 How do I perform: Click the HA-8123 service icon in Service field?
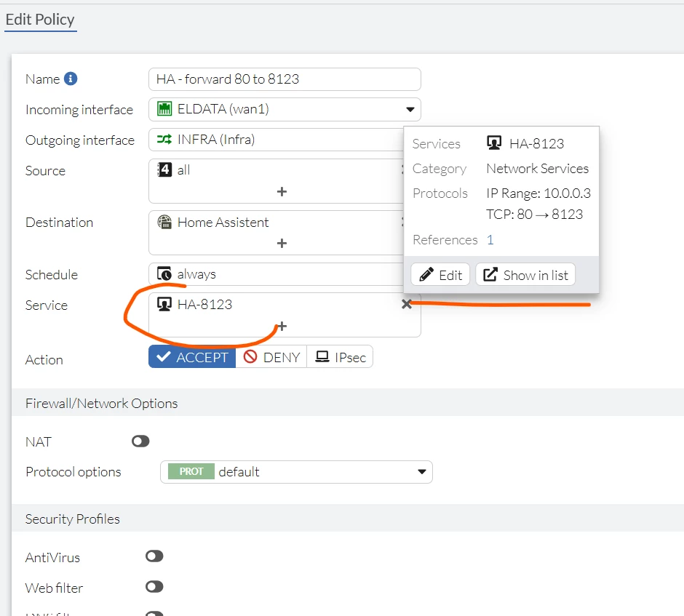[164, 304]
